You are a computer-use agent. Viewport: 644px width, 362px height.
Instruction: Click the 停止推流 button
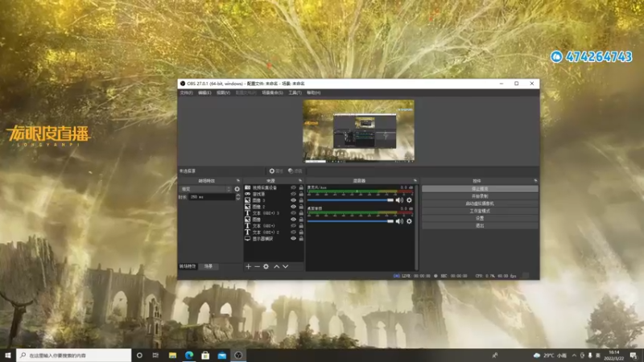[x=480, y=189]
